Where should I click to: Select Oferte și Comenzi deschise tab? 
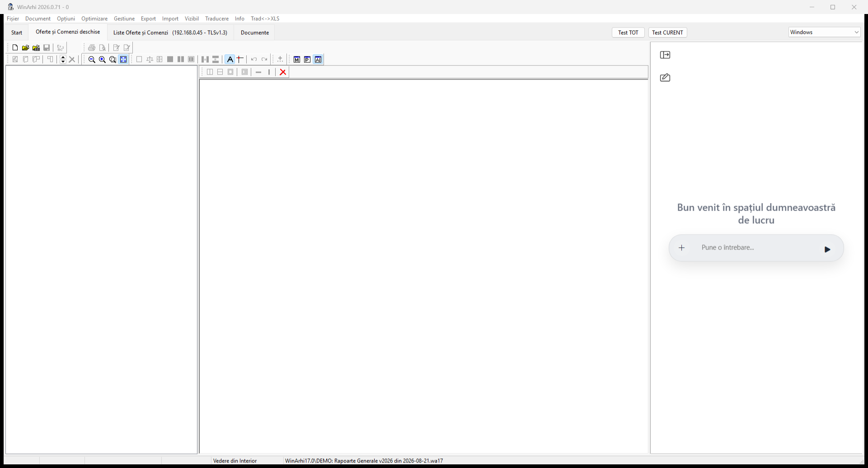coord(68,32)
